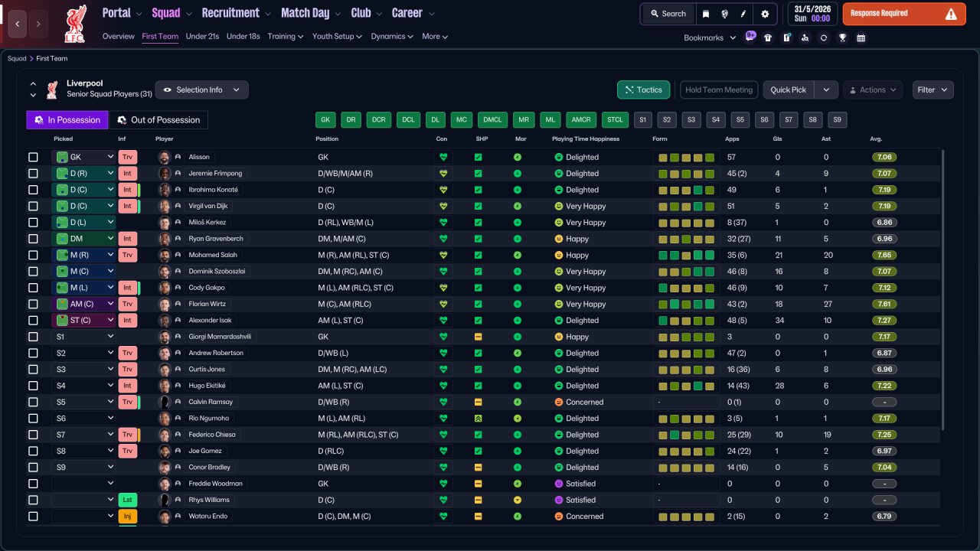Expand the Bookmarks dropdown
980x551 pixels.
pos(710,37)
